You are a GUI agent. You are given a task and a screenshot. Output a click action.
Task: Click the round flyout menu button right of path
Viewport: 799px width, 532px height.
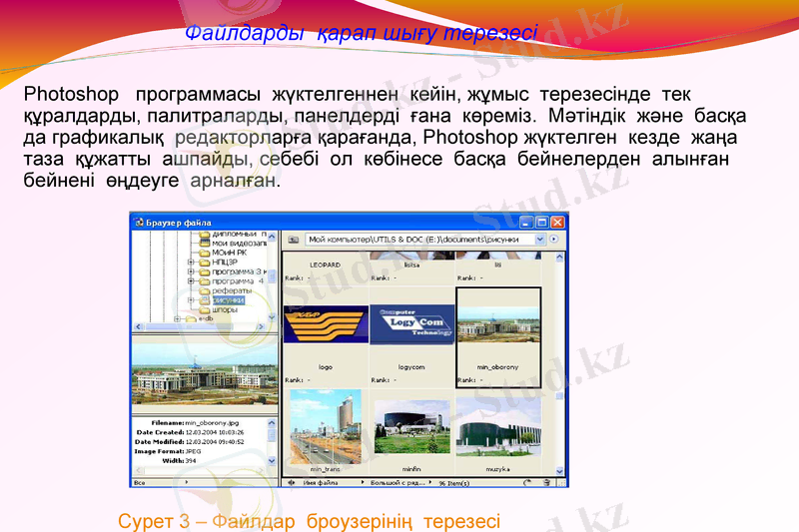click(554, 239)
